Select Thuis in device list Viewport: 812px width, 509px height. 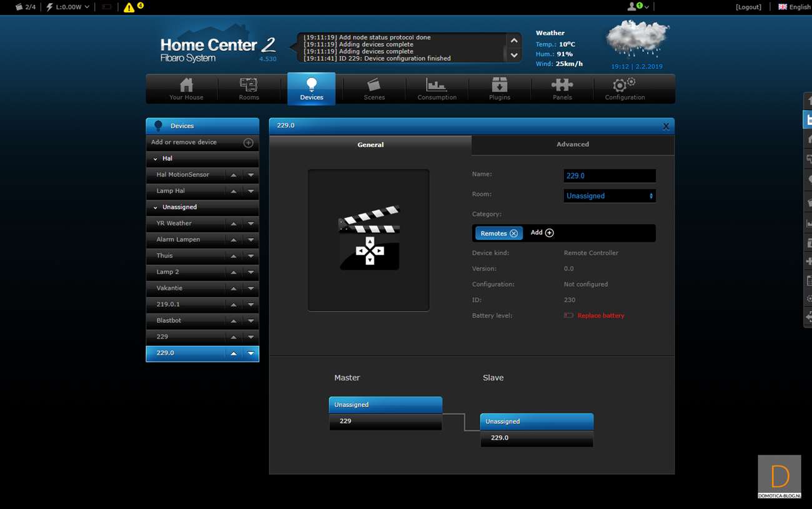click(165, 256)
